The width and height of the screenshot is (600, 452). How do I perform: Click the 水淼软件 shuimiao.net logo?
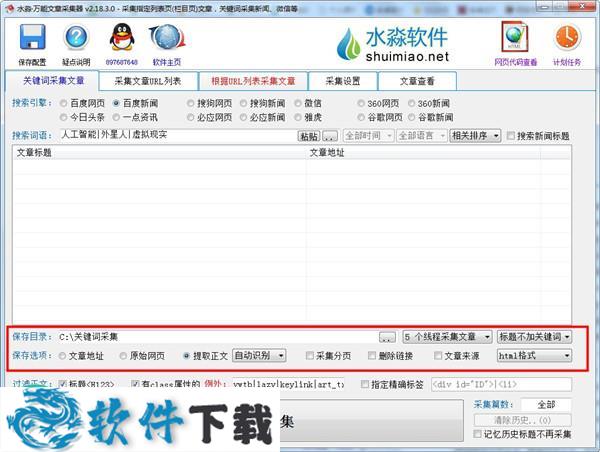pos(393,44)
